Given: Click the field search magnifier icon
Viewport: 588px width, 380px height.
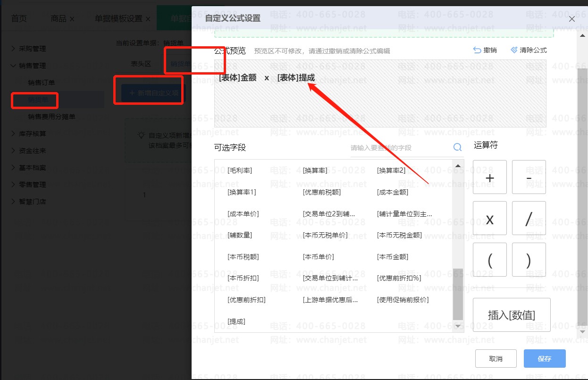Looking at the screenshot, I should tap(457, 147).
